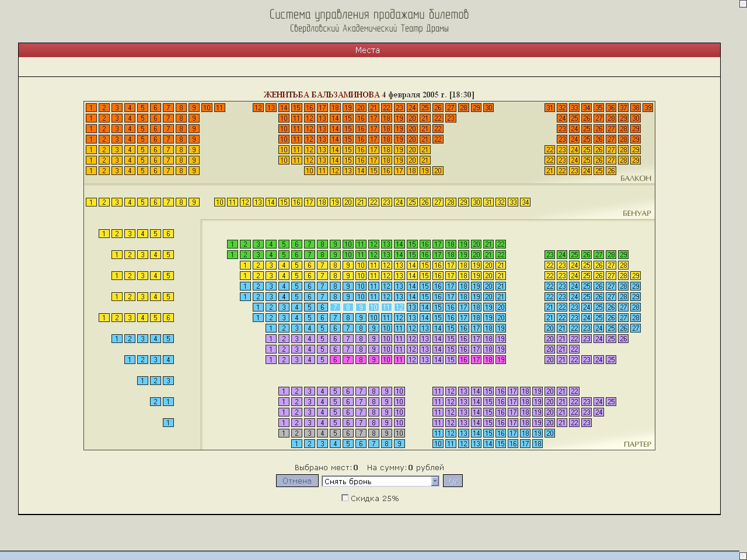This screenshot has height=560, width=747.
Task: Pick magenta seat 11
Action: (399, 360)
